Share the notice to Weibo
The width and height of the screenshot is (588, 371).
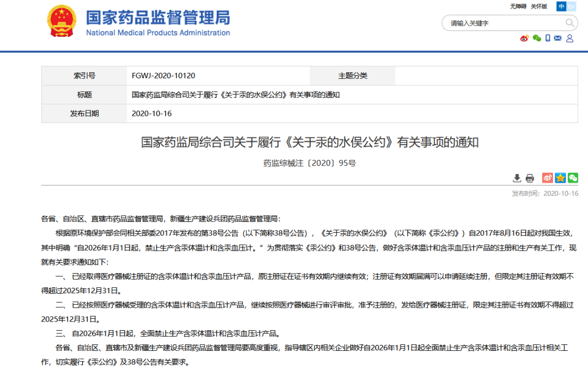click(x=548, y=178)
